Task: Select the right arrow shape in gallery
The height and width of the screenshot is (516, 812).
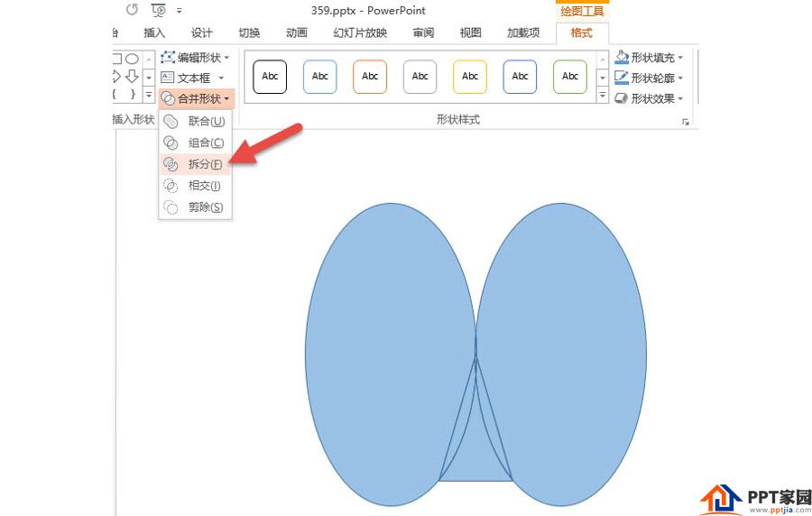Action: coord(117,77)
